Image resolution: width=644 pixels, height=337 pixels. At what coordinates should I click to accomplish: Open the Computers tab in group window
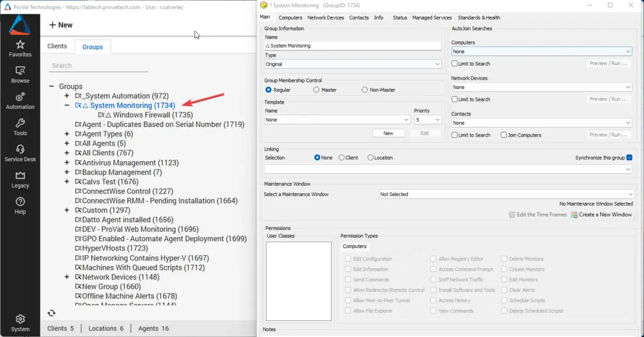click(290, 17)
